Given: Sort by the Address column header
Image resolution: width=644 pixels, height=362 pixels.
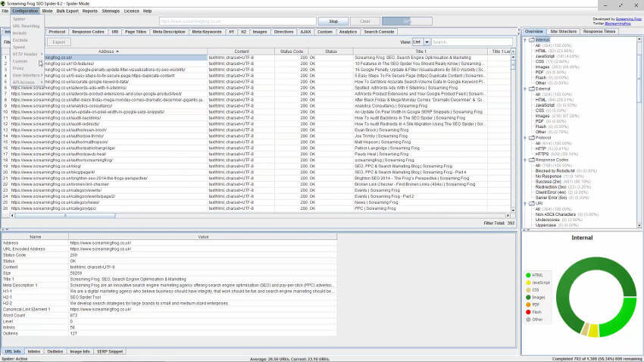Looking at the screenshot, I should click(108, 51).
